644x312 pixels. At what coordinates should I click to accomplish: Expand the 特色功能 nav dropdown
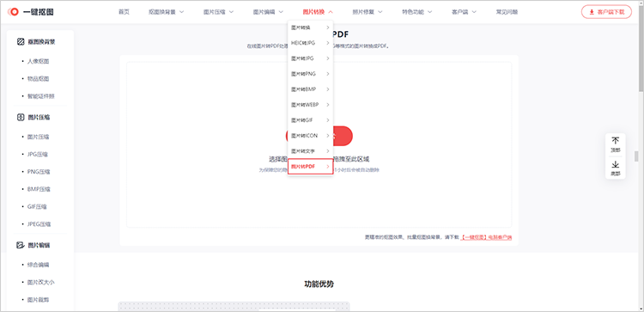point(417,12)
